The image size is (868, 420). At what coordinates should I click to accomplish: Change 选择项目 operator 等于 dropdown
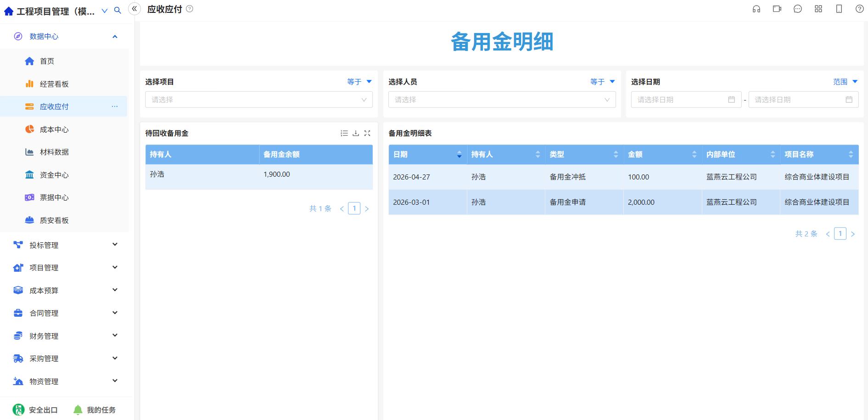click(x=359, y=82)
